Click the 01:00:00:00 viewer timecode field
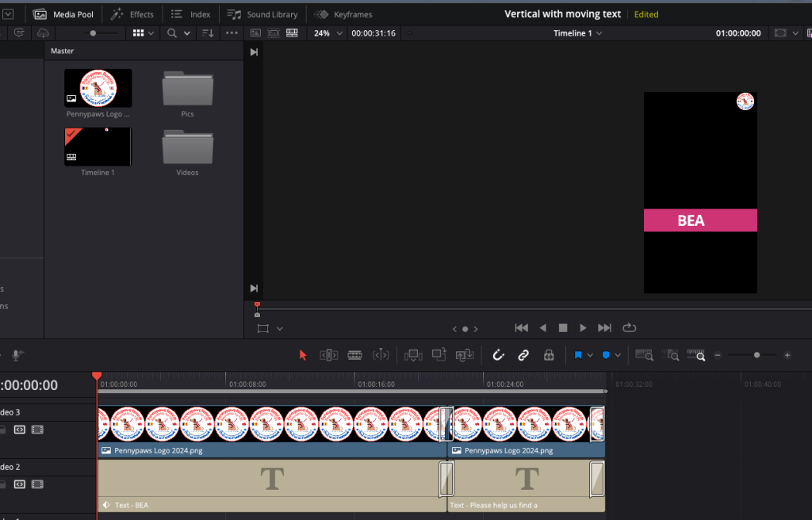This screenshot has width=812, height=520. (738, 33)
